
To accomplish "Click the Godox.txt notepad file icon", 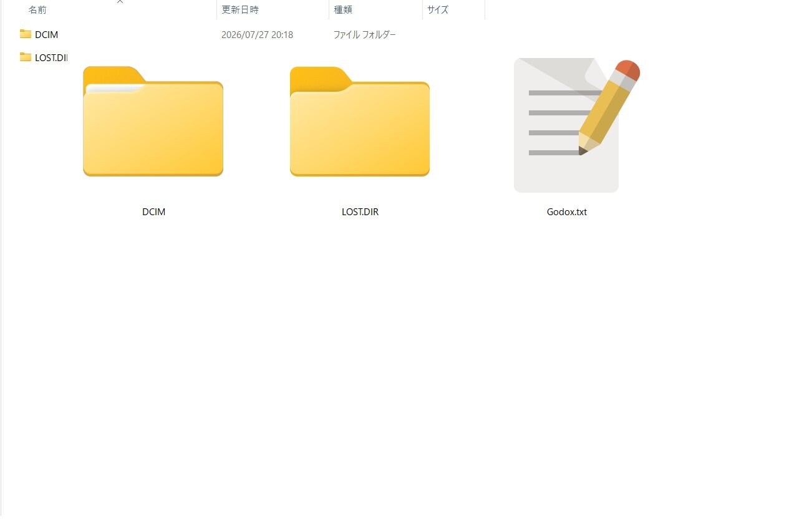I will (x=577, y=125).
